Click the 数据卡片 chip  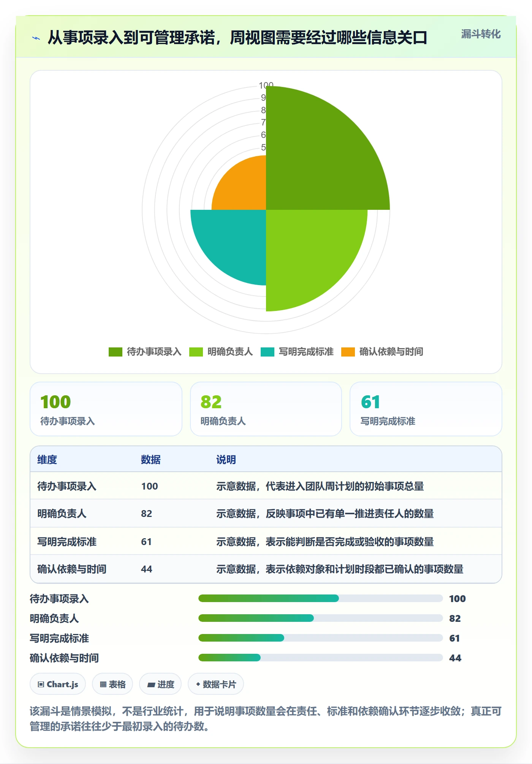(216, 684)
